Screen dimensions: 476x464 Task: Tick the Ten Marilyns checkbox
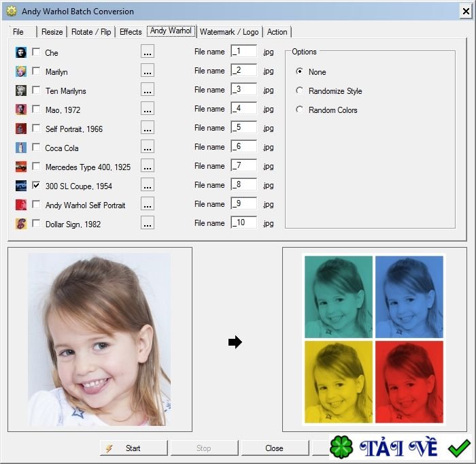pos(36,90)
